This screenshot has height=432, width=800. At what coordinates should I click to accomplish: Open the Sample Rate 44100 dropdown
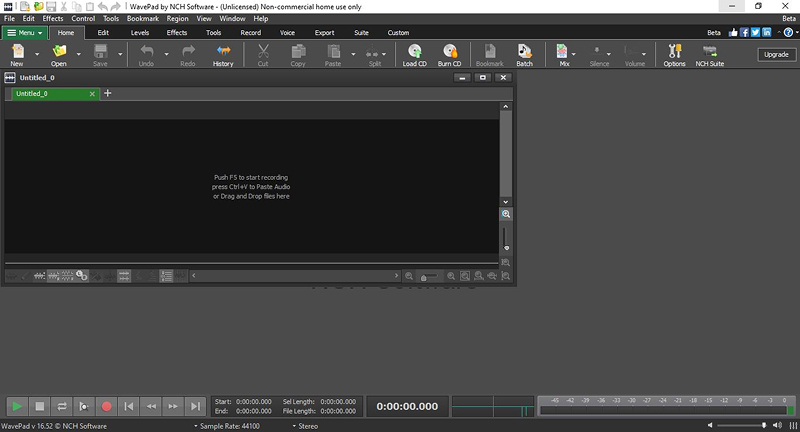click(227, 426)
